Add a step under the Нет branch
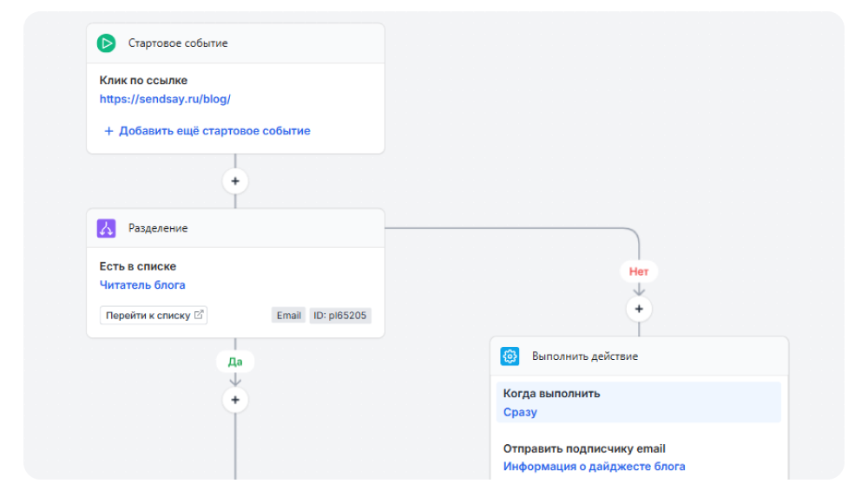This screenshot has width=868, height=490. [x=639, y=309]
